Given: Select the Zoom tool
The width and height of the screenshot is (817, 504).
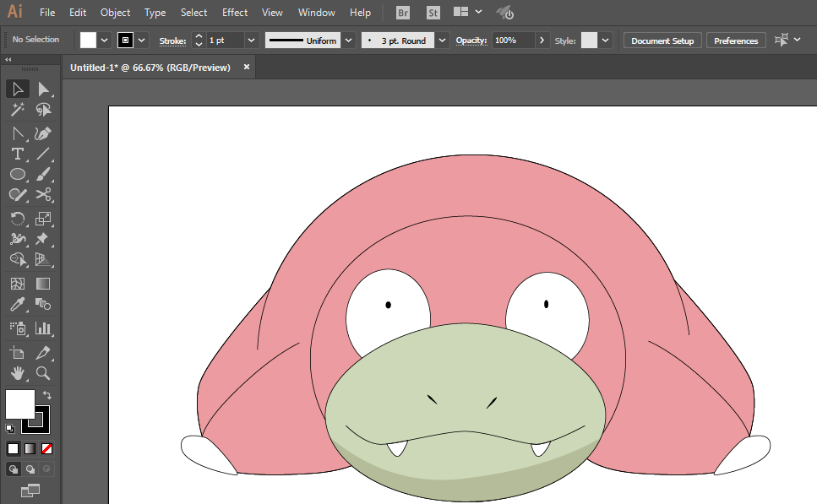Looking at the screenshot, I should [43, 372].
